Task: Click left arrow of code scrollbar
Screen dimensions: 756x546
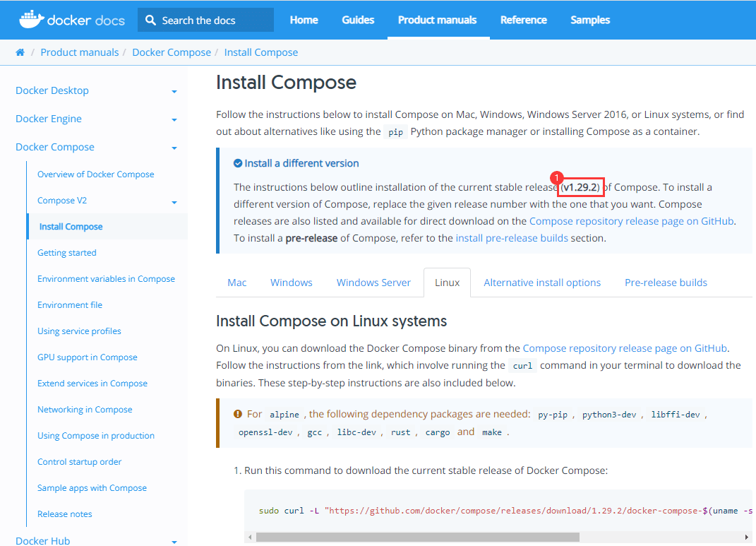Action: point(250,537)
